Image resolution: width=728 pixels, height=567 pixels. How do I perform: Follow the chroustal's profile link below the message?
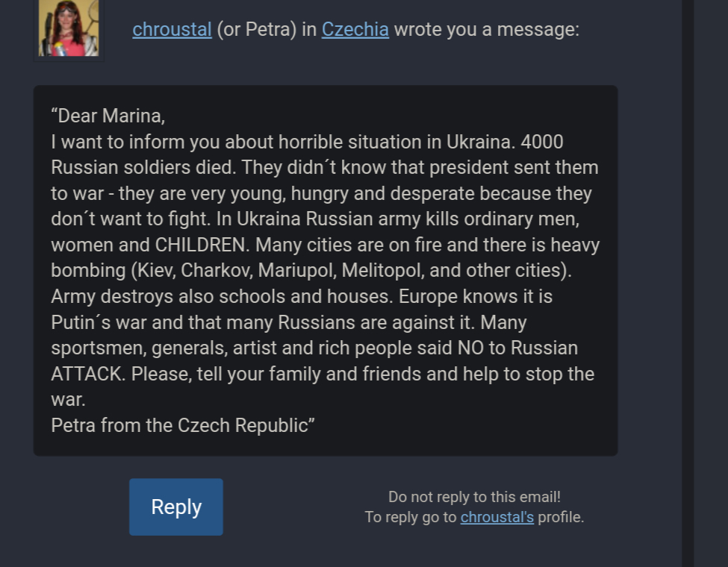click(x=497, y=517)
